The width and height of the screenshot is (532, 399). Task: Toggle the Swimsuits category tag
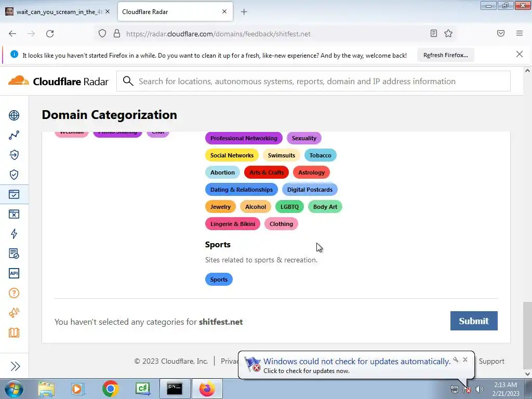(x=281, y=155)
